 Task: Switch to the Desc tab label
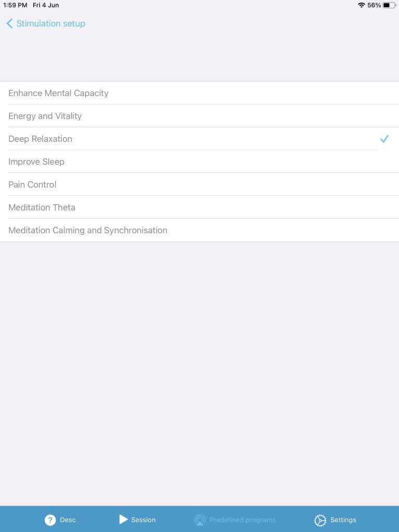[x=68, y=520]
